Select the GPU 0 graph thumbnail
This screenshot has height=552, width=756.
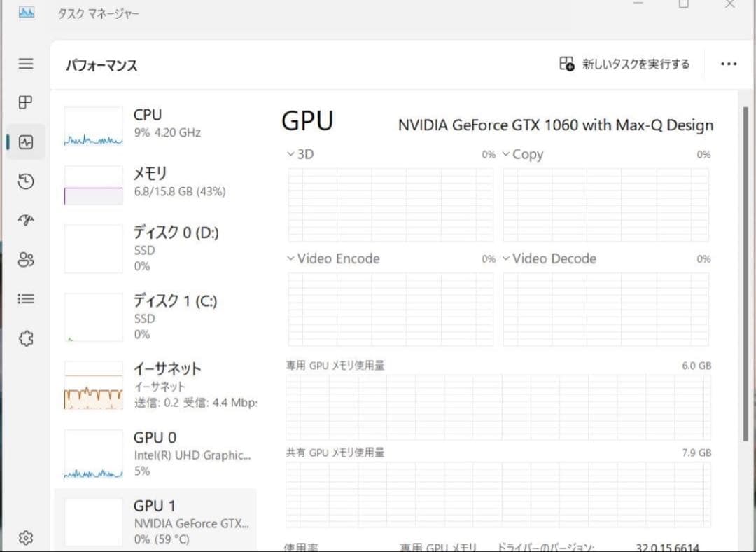click(93, 453)
